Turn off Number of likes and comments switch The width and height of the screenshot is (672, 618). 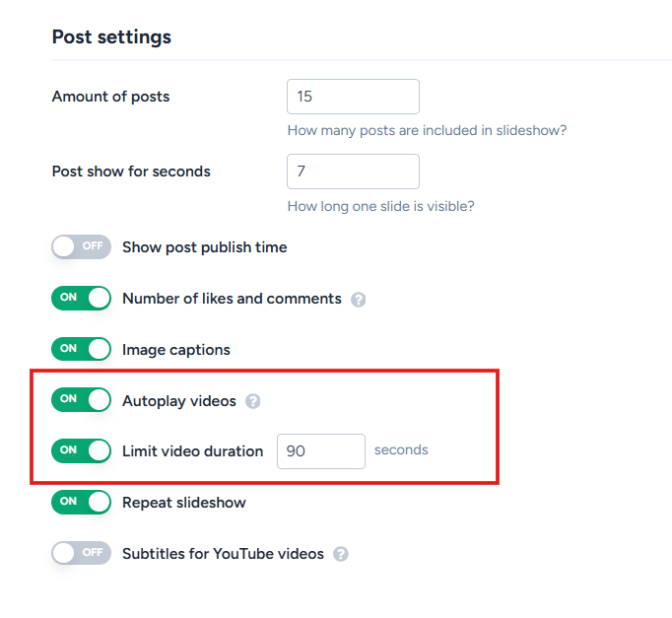(x=82, y=298)
